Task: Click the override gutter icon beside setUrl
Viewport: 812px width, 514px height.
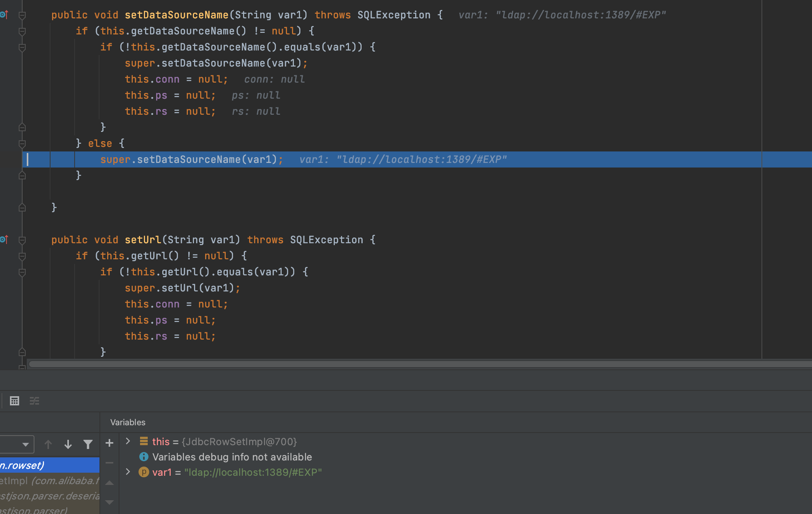Action: tap(4, 240)
